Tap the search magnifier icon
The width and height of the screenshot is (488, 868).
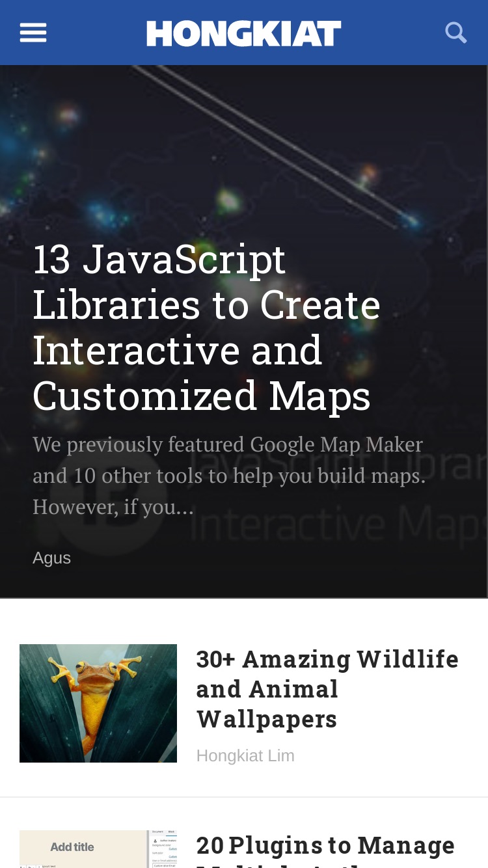456,33
